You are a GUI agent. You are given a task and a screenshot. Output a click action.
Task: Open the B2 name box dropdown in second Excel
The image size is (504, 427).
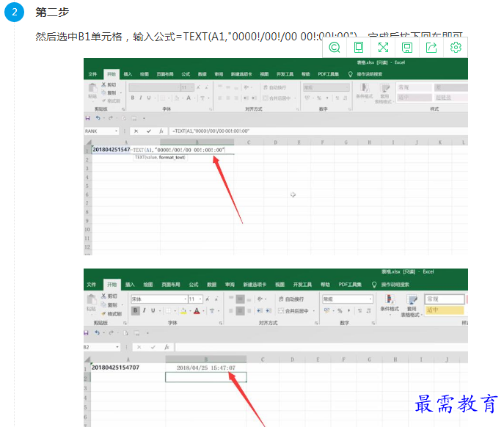click(x=117, y=347)
